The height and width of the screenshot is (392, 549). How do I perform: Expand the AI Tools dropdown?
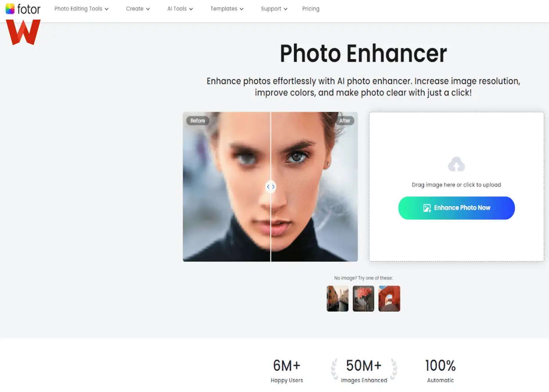(180, 9)
